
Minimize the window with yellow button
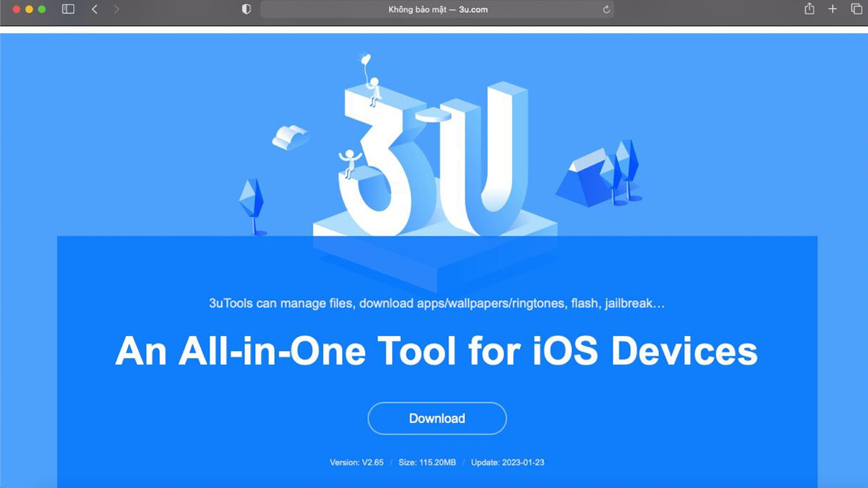pyautogui.click(x=29, y=9)
